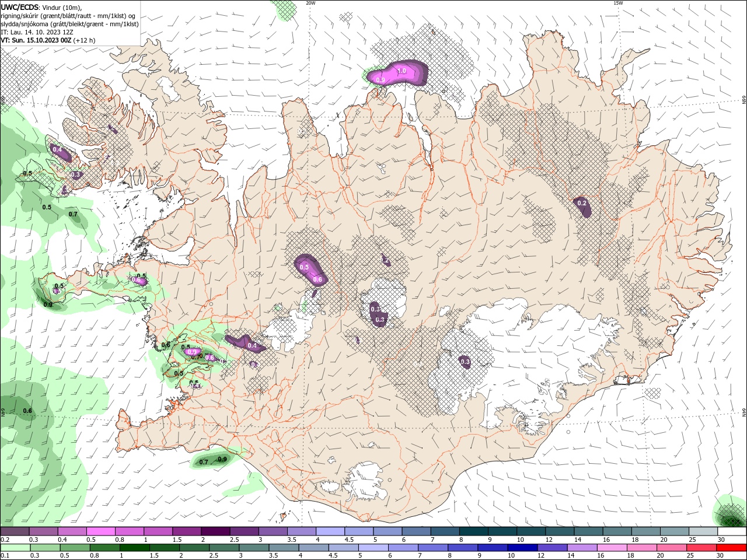Click the "UWC/ECDS" title text
The width and height of the screenshot is (747, 560).
(x=20, y=7)
